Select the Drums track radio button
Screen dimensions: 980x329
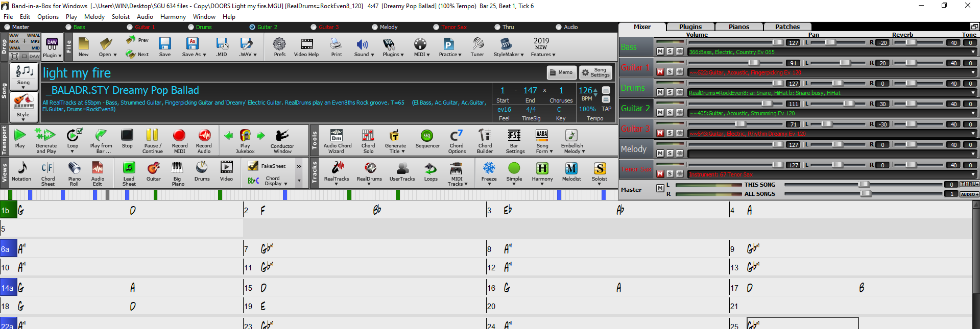pyautogui.click(x=191, y=27)
